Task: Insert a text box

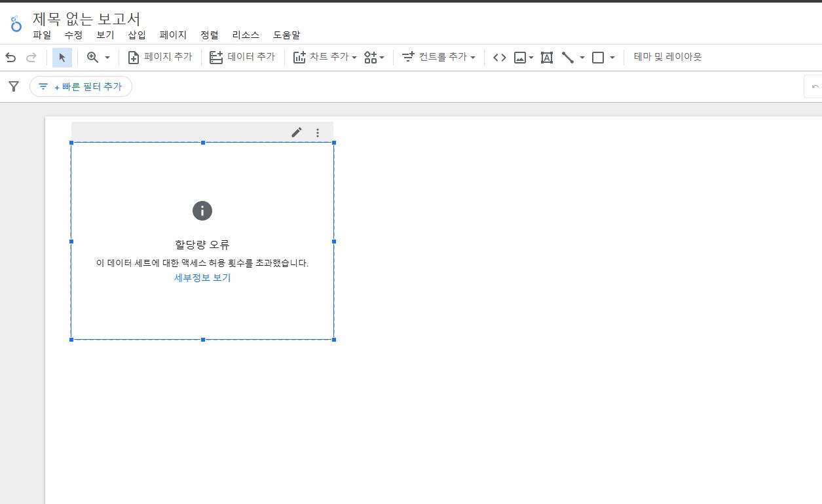Action: pos(547,58)
